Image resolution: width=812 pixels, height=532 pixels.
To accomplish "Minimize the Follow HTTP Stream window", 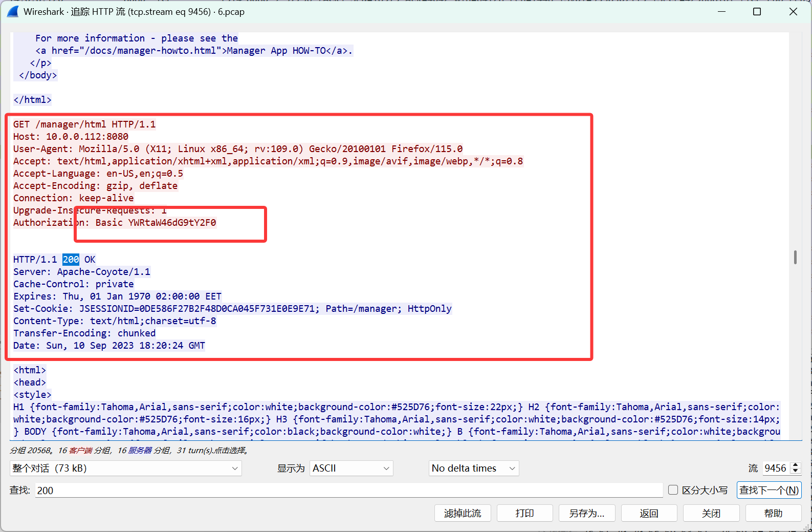I will point(721,11).
